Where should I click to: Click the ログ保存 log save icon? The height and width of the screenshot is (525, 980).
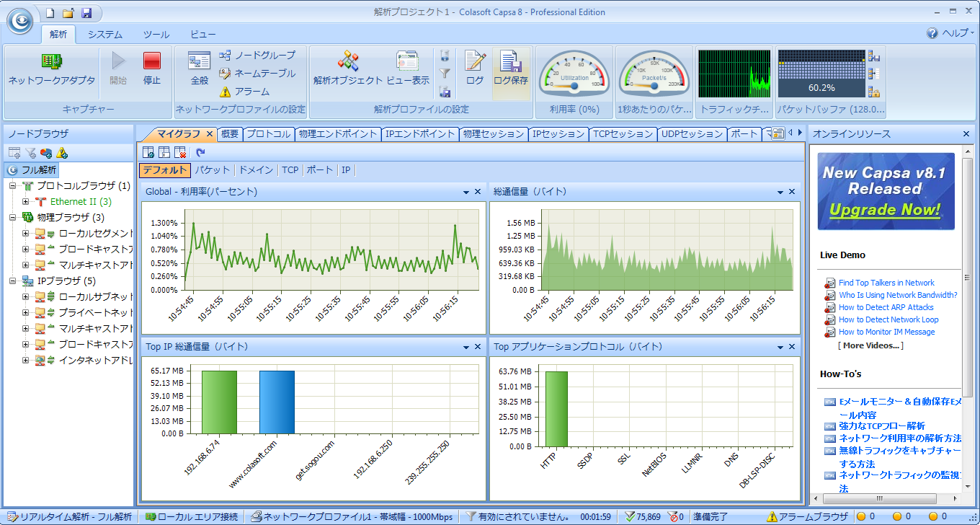[510, 62]
